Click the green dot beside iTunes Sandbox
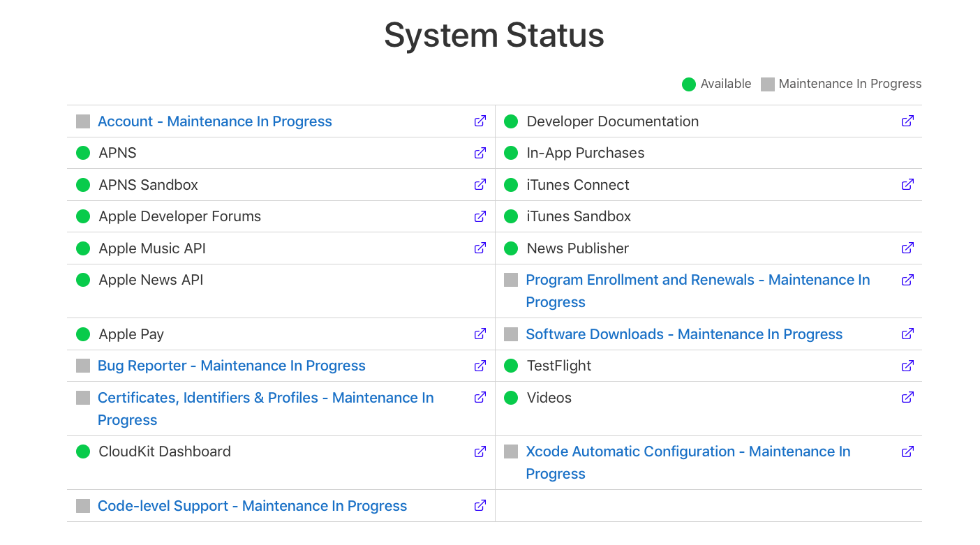This screenshot has width=980, height=545. pyautogui.click(x=511, y=216)
